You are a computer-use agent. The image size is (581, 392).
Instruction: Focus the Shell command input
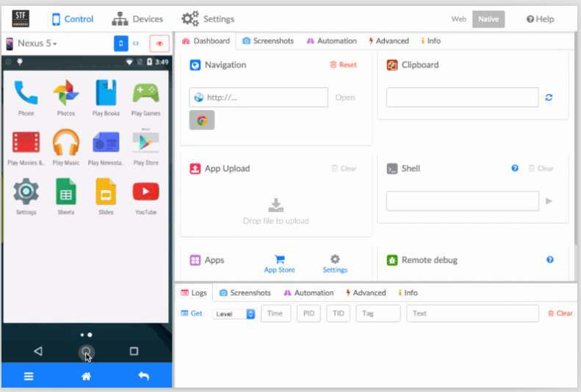pyautogui.click(x=462, y=201)
